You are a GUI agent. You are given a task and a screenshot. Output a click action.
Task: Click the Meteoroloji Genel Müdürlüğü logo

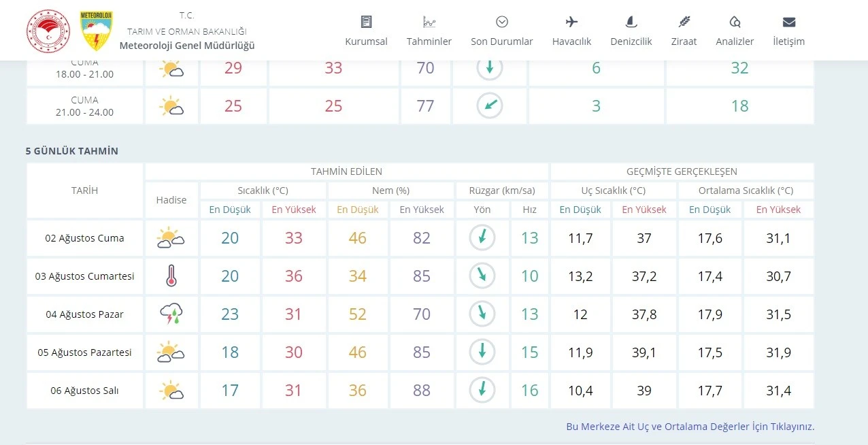click(96, 31)
